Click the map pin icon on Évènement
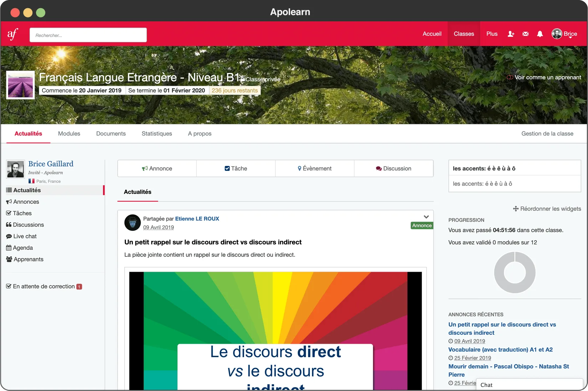 tap(300, 168)
